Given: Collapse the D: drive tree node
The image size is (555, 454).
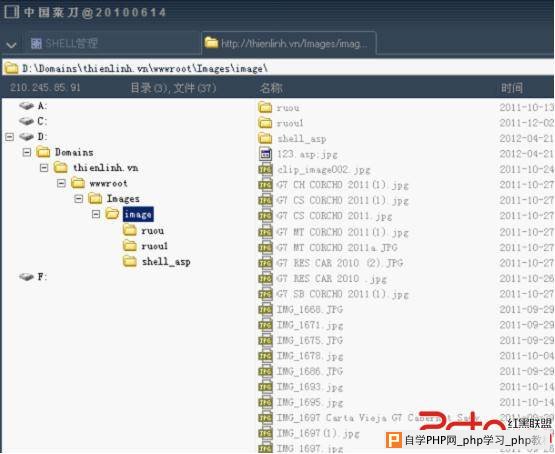Looking at the screenshot, I should (x=10, y=137).
